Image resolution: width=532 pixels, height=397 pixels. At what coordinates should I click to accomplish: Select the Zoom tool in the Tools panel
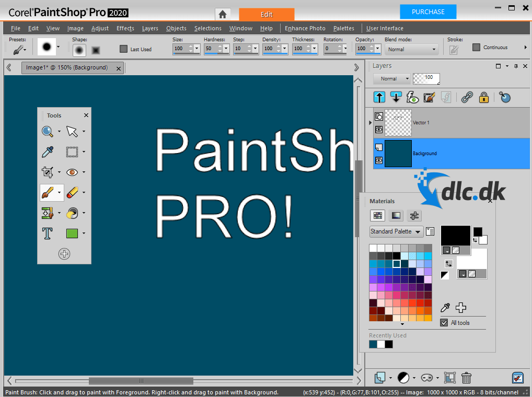46,131
